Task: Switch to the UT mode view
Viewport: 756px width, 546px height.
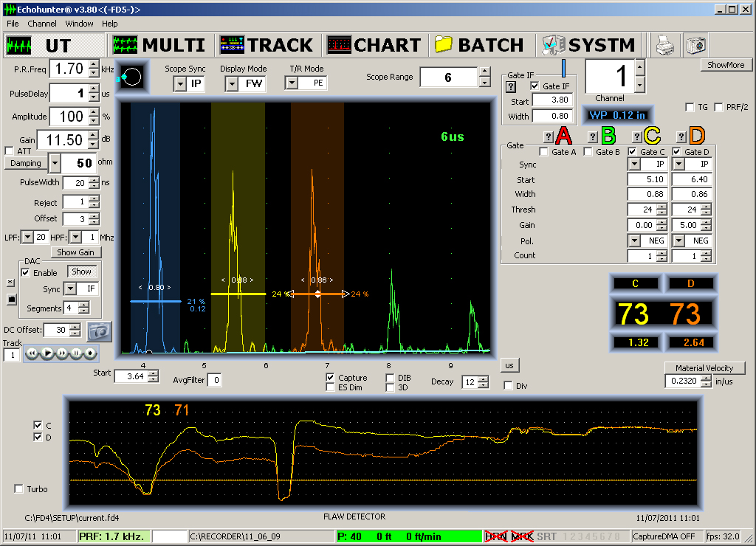Action: pos(54,45)
